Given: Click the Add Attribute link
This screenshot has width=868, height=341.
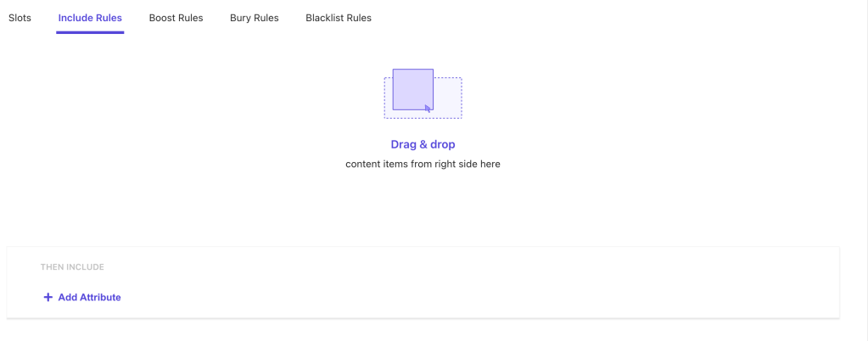Looking at the screenshot, I should click(89, 298).
